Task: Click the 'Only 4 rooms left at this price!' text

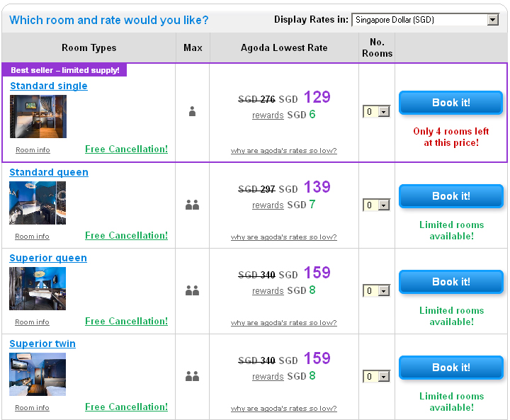Action: 451,137
